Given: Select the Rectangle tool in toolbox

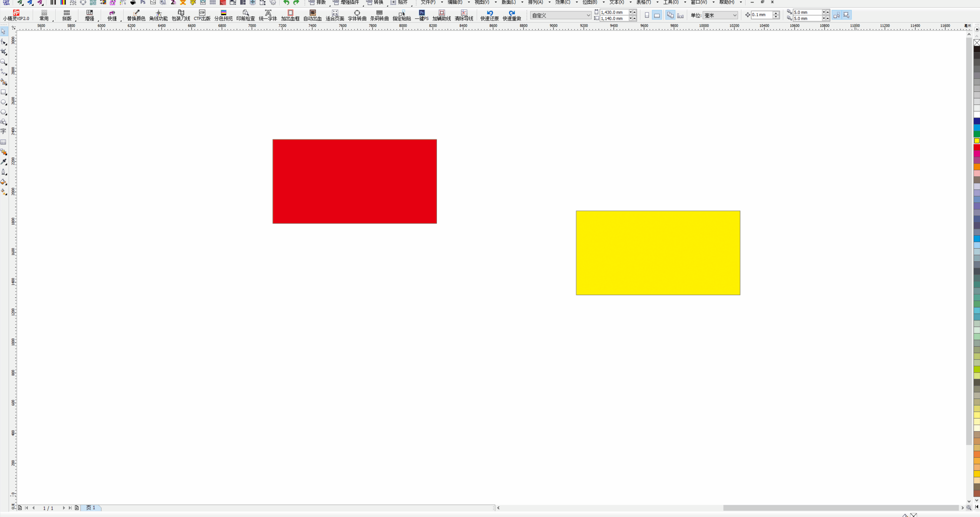Looking at the screenshot, I should (x=3, y=92).
